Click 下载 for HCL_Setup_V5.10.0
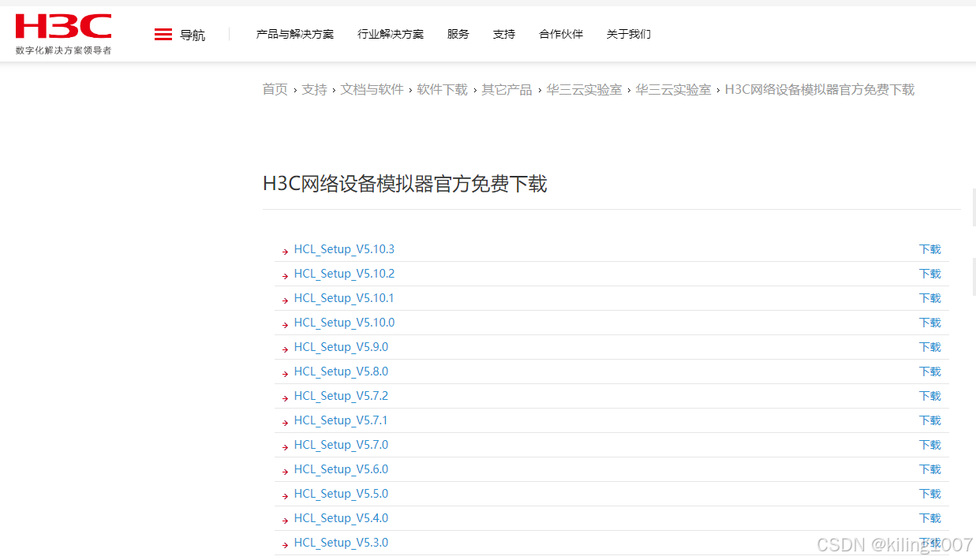Screen dimensions: 976x560 tap(930, 323)
